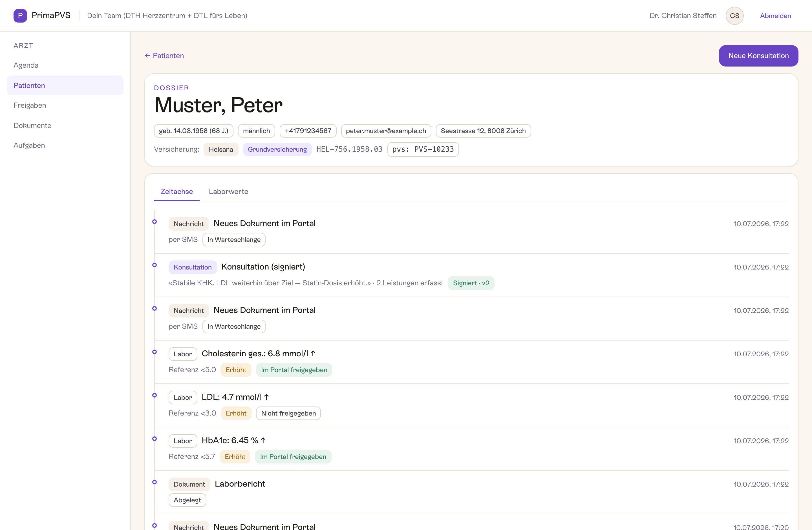Open the LDL: 4.7 mmol/l entry

pos(235,397)
